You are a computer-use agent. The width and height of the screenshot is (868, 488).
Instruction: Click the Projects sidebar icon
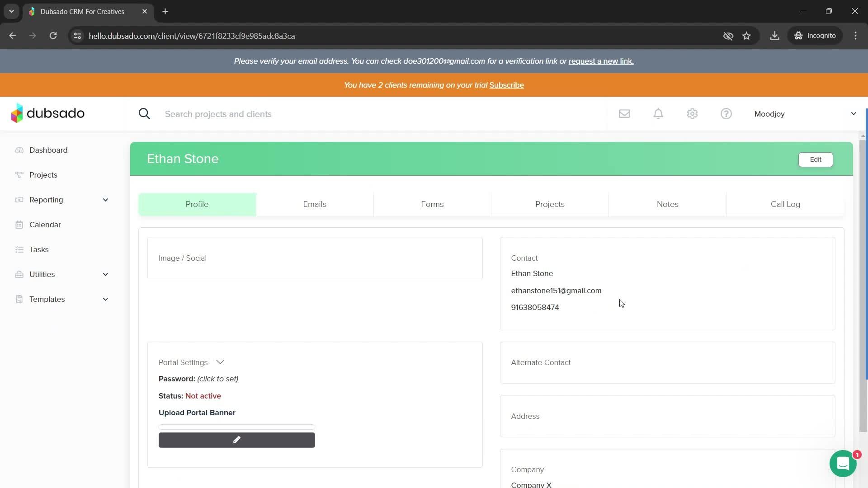19,175
